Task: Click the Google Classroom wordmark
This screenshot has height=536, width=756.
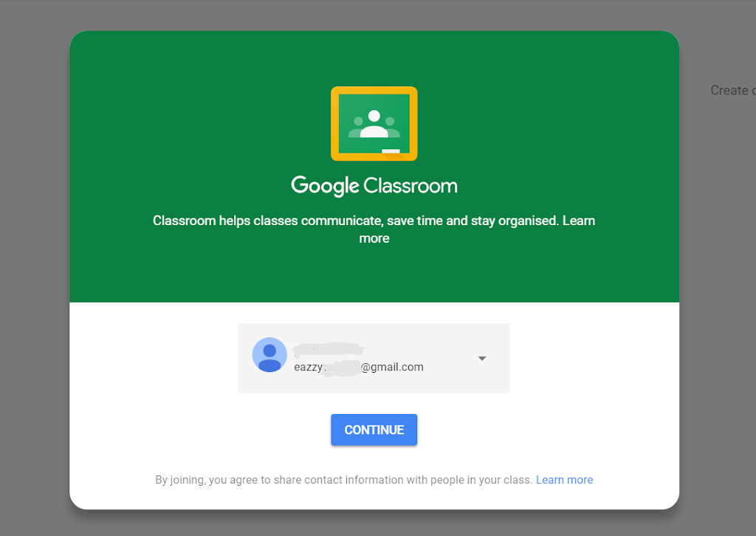Action: point(374,185)
